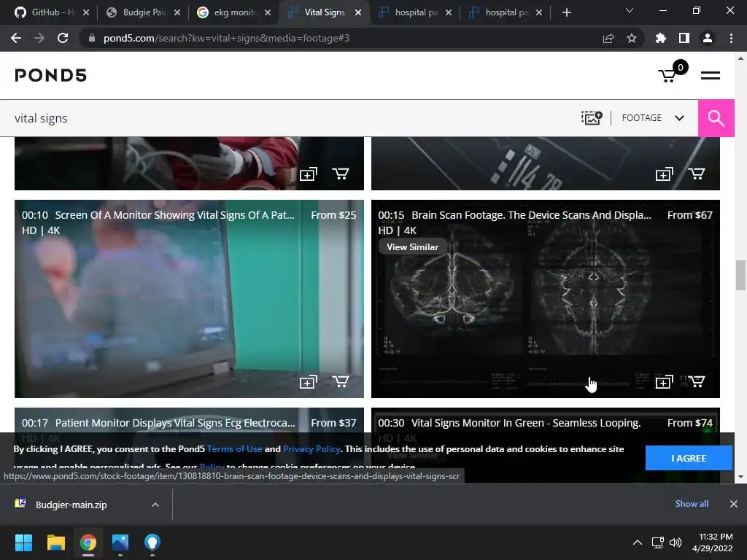Show hidden system tray icons
Viewport: 747px width, 560px height.
[638, 542]
